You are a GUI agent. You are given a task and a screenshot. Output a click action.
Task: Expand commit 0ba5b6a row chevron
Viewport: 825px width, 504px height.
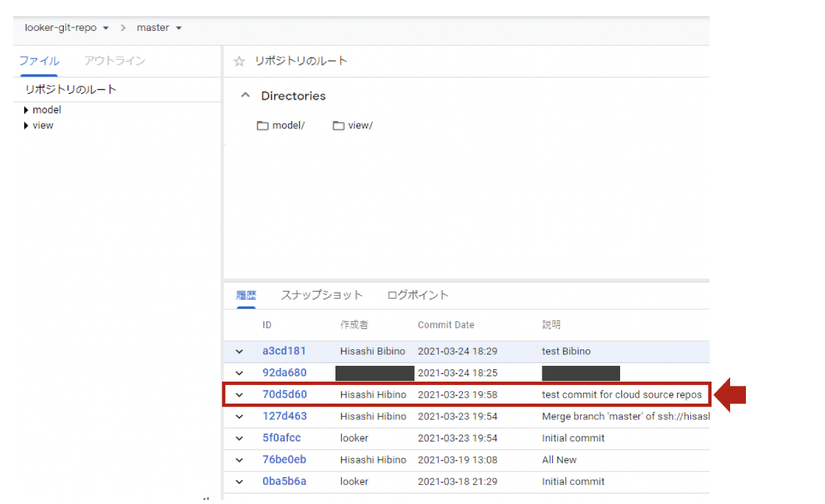(239, 482)
